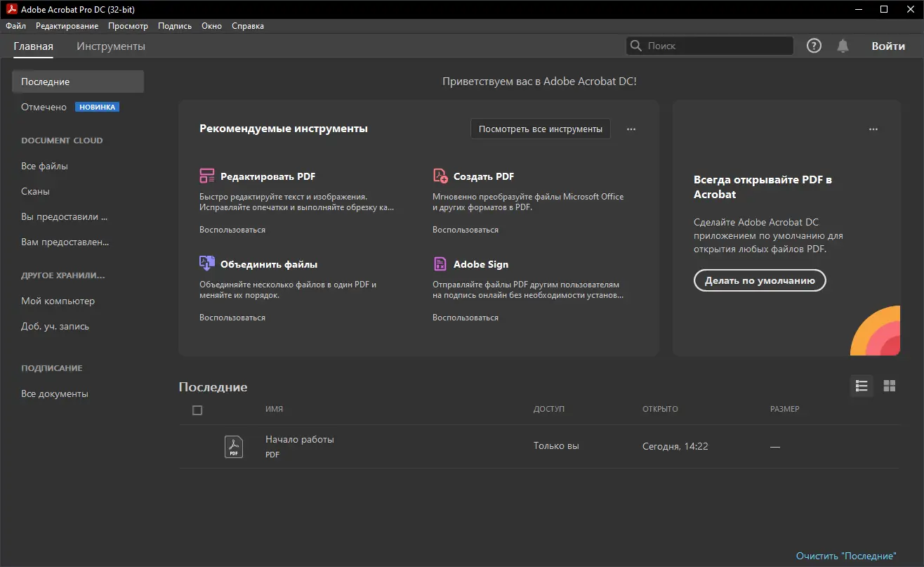Select the Редактировать PDF tool icon

click(206, 175)
